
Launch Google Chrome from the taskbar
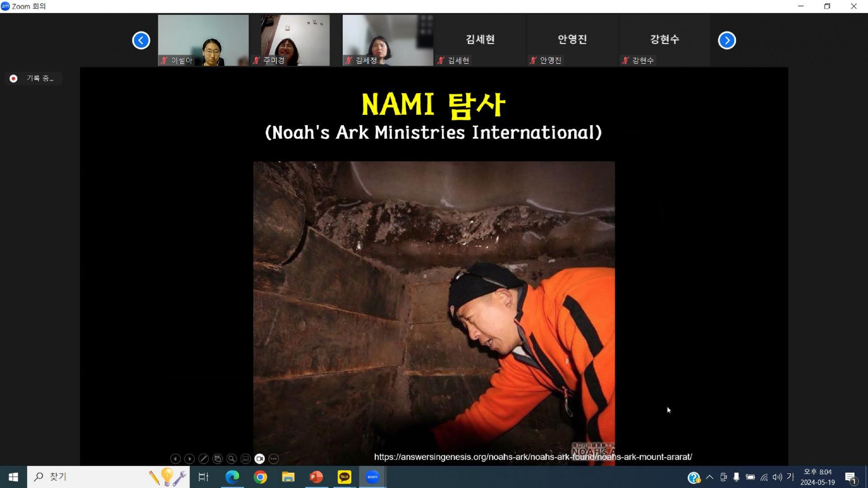point(260,477)
